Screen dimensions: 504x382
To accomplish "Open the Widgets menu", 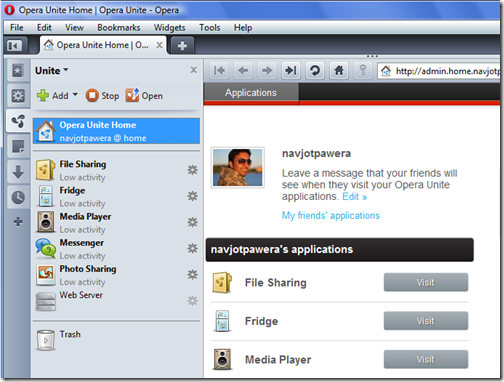I will 169,27.
